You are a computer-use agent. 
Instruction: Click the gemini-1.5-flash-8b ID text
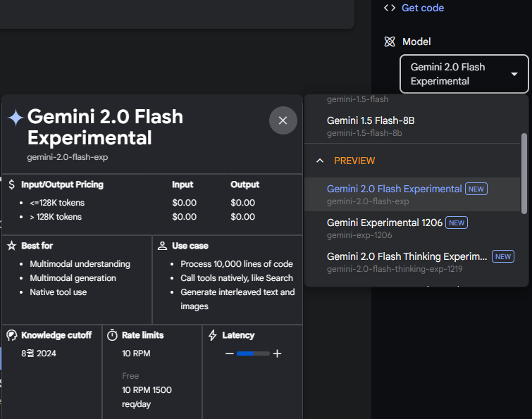point(364,133)
